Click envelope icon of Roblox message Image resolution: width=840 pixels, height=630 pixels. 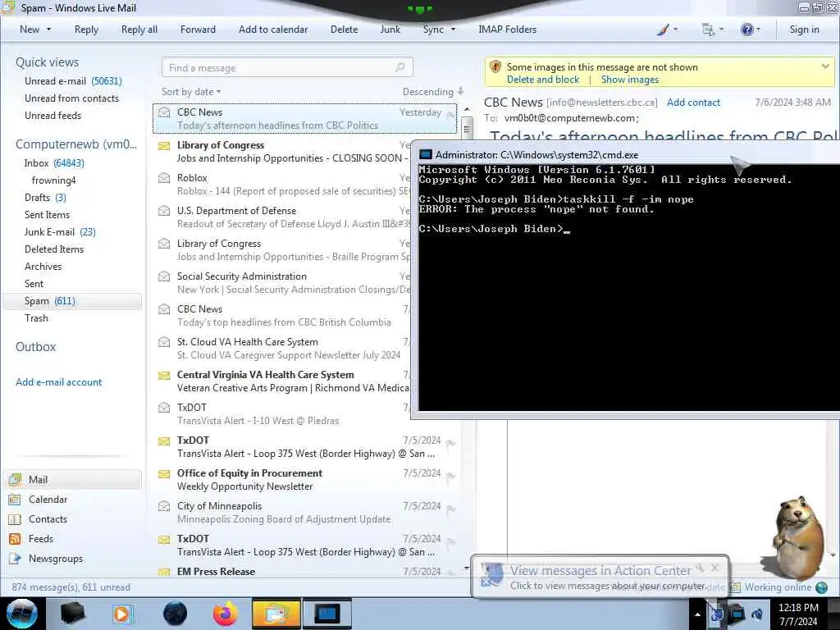(164, 178)
